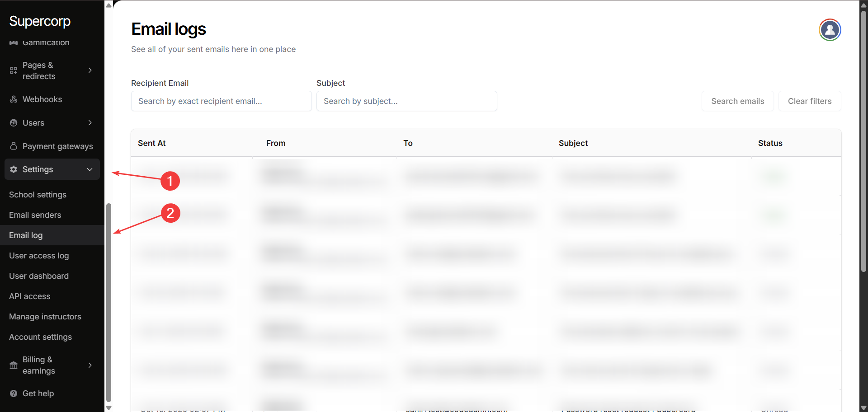This screenshot has height=412, width=868.
Task: Open the Email senders page
Action: tap(35, 215)
